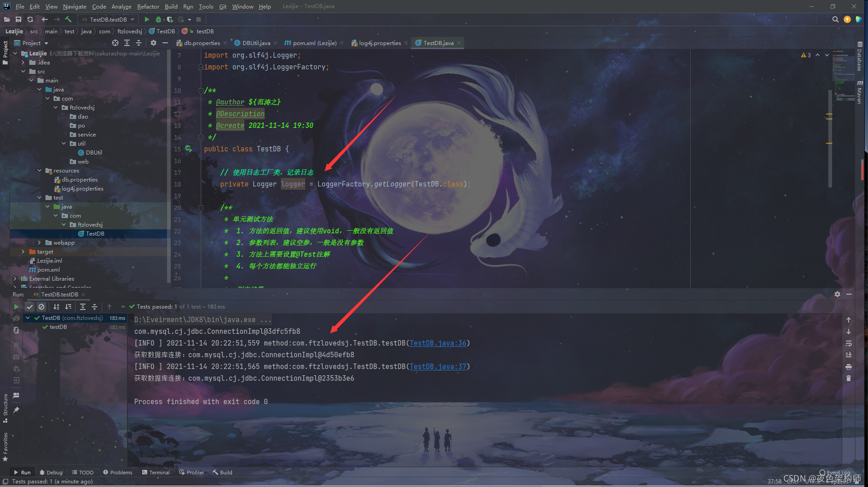The height and width of the screenshot is (487, 868).
Task: Click Run with Coverage toolbar icon
Action: click(170, 19)
